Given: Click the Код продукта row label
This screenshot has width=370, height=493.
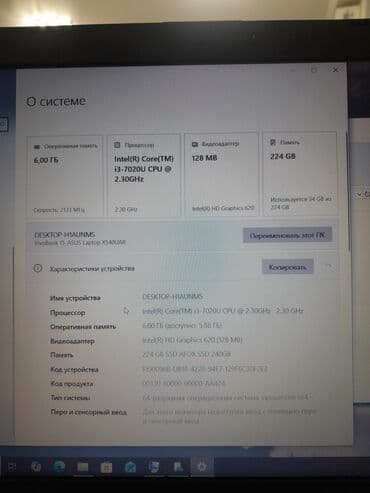Looking at the screenshot, I should tap(72, 384).
